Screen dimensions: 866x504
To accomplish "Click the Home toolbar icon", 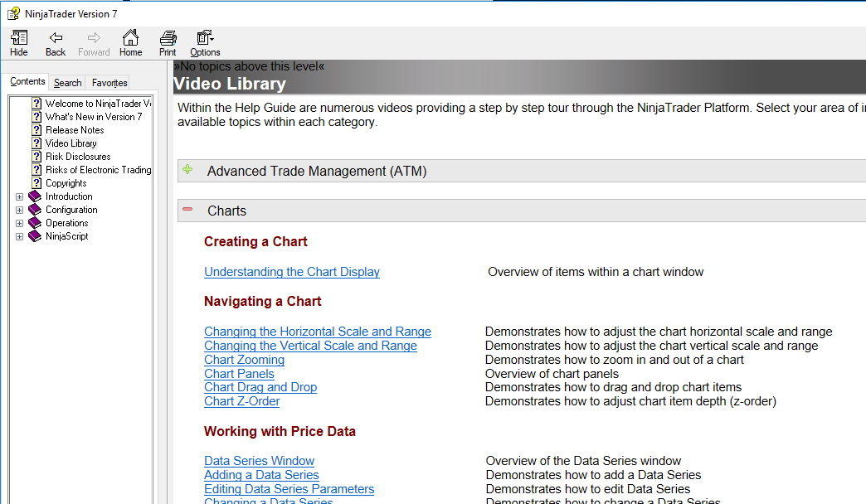I will pyautogui.click(x=130, y=37).
